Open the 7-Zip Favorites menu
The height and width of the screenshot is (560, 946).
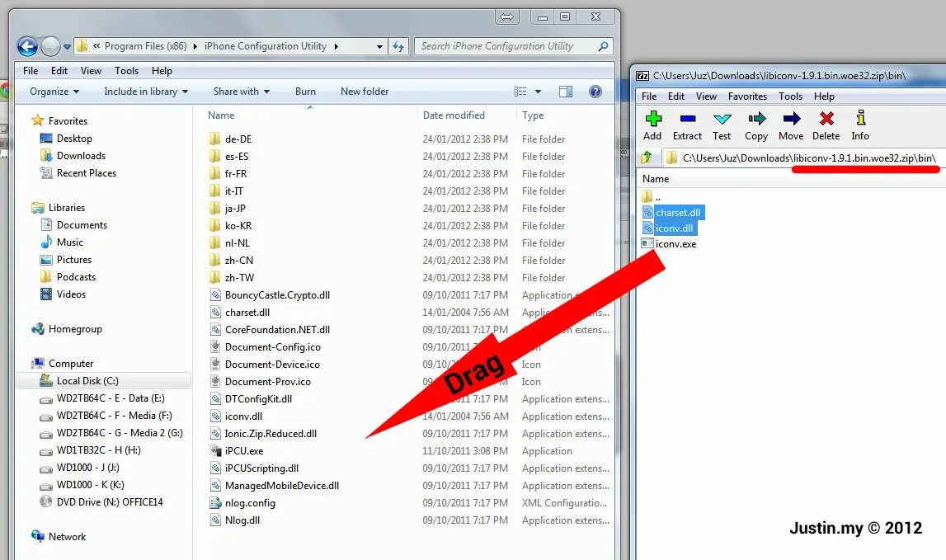click(x=747, y=96)
